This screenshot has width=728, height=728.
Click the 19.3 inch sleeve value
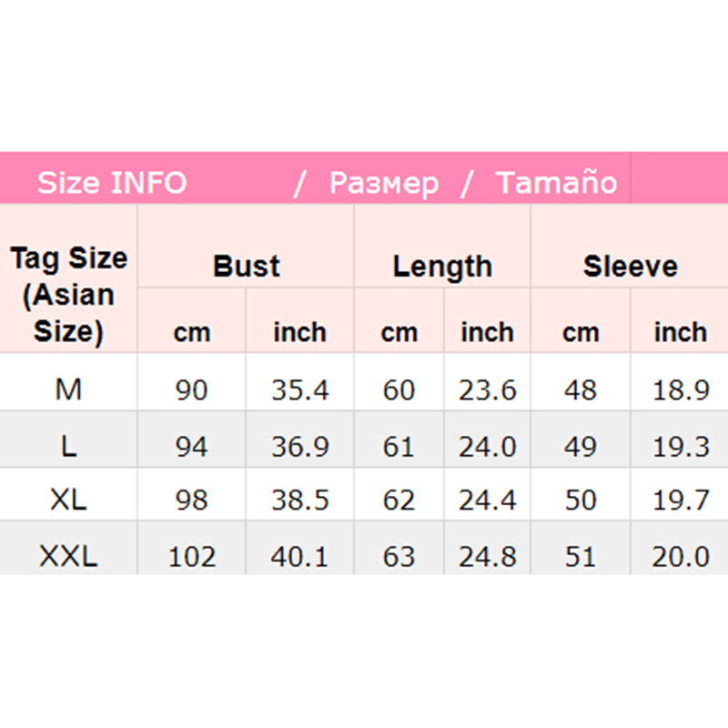point(681,446)
